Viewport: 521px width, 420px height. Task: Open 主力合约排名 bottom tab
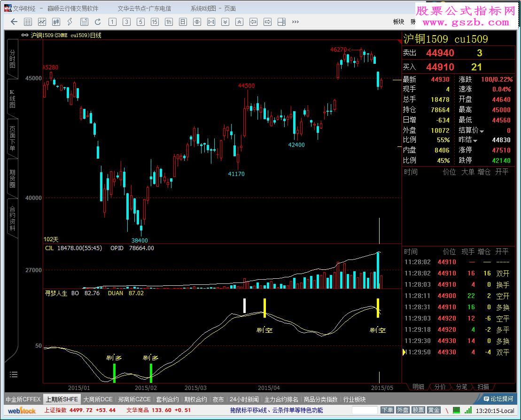281,399
